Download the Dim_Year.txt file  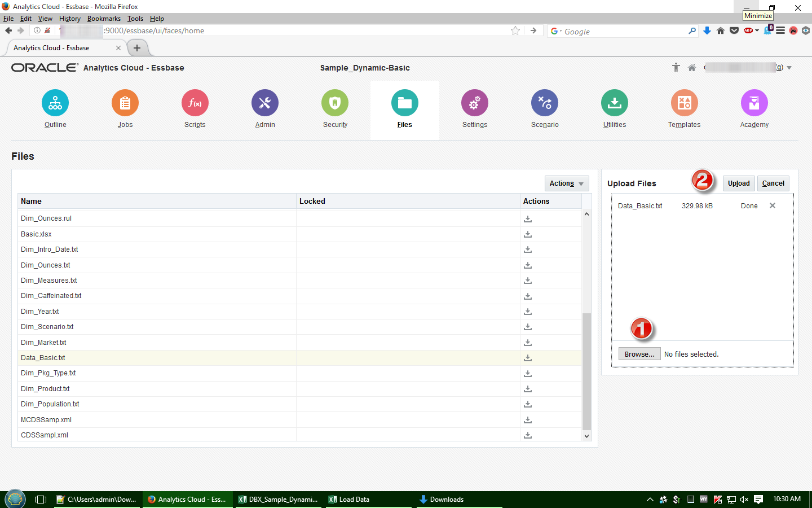(528, 312)
